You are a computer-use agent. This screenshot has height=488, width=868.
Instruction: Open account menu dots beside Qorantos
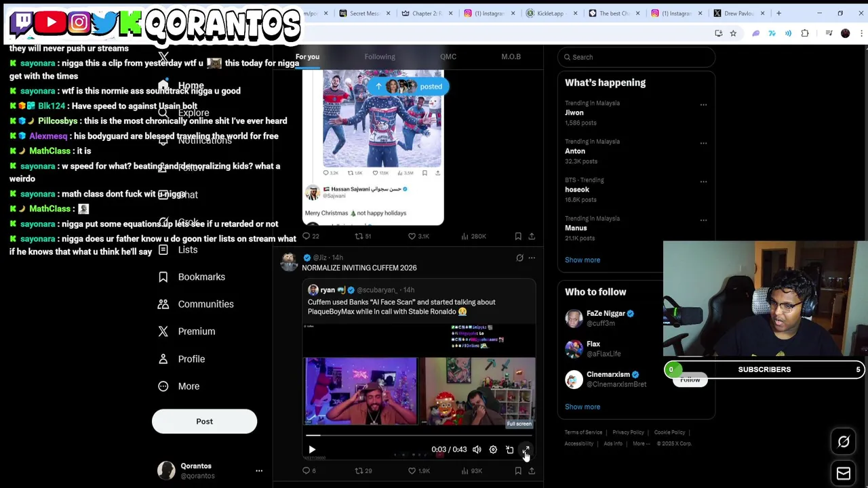tap(259, 470)
